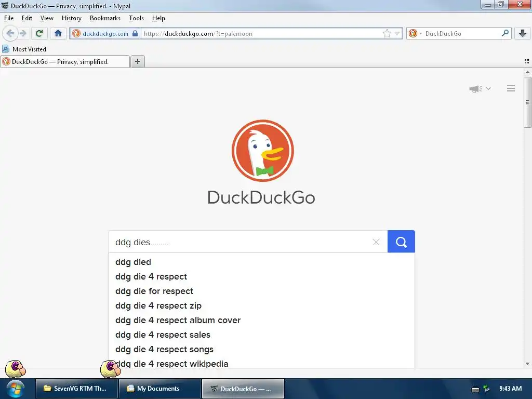Open a new tab with plus button
The image size is (532, 399).
click(137, 61)
